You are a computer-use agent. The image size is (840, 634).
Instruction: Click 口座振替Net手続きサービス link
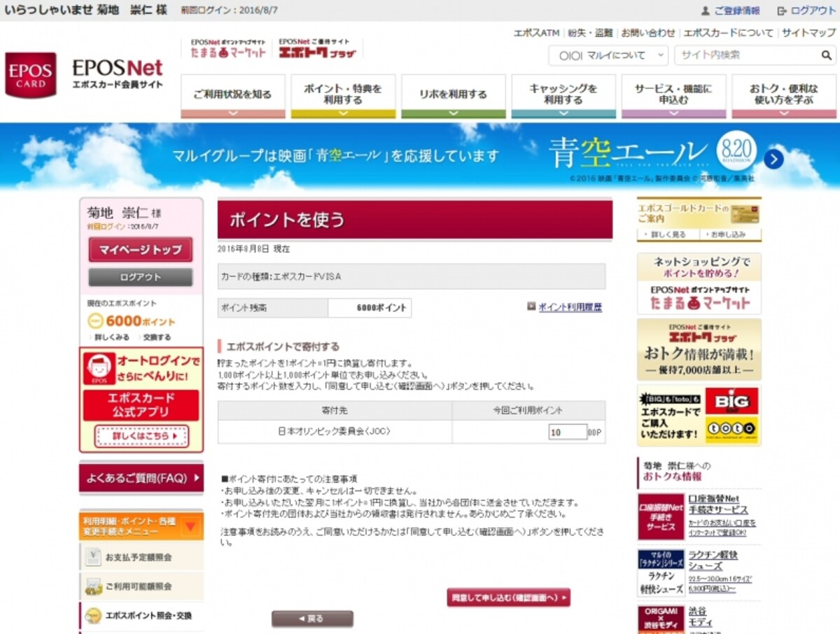pos(718,505)
